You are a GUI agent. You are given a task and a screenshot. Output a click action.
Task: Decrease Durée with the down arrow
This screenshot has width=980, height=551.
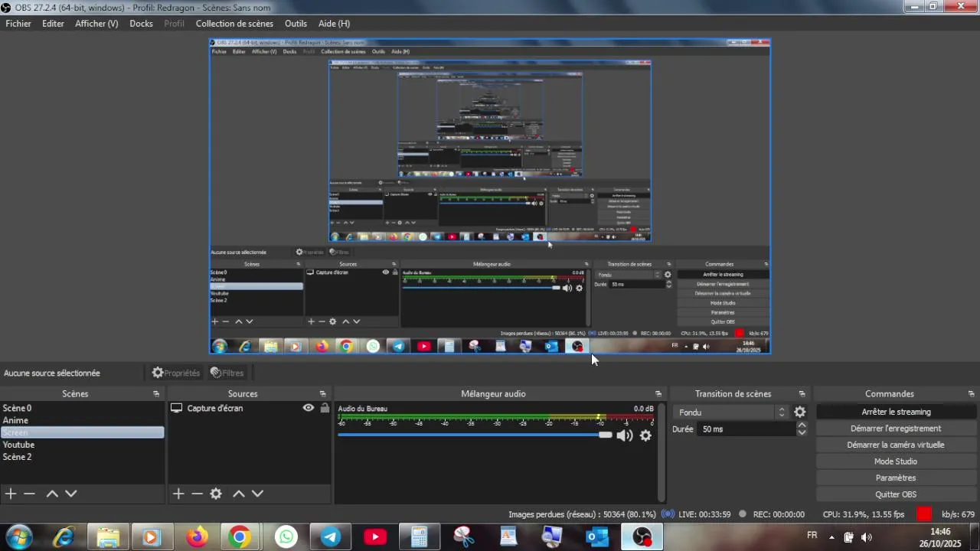(802, 432)
